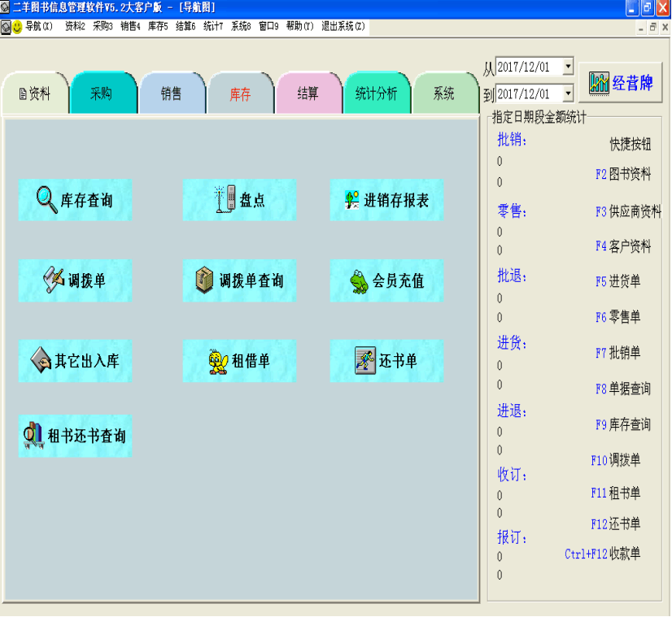Image resolution: width=672 pixels, height=617 pixels.
Task: Click the 批退: statistics label
Action: (x=512, y=276)
